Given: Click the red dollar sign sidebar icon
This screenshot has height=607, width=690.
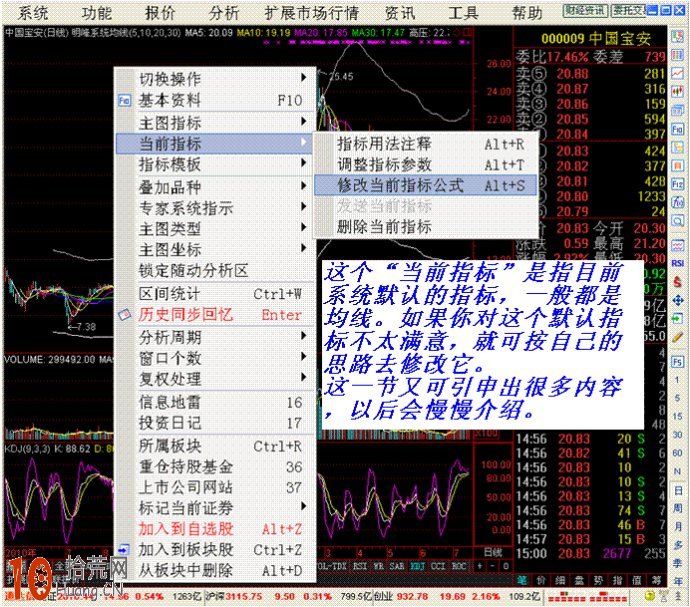Looking at the screenshot, I should pos(677,281).
